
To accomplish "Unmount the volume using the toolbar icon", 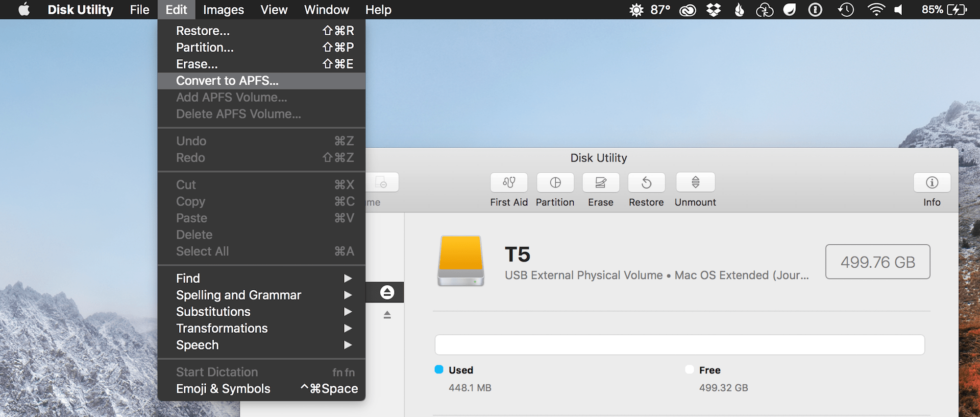I will coord(695,183).
